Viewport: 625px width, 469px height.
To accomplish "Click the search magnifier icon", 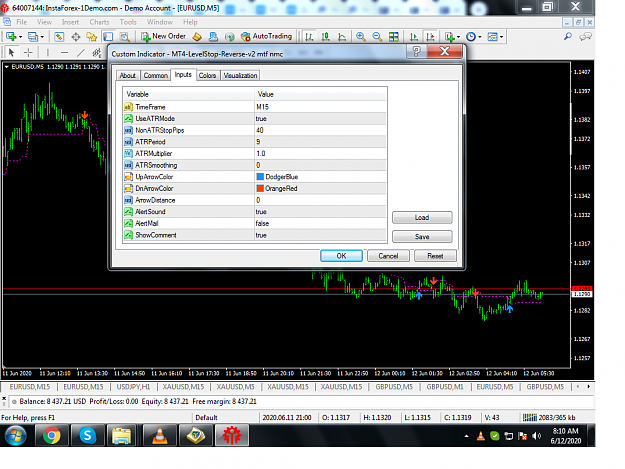I will pos(568,37).
